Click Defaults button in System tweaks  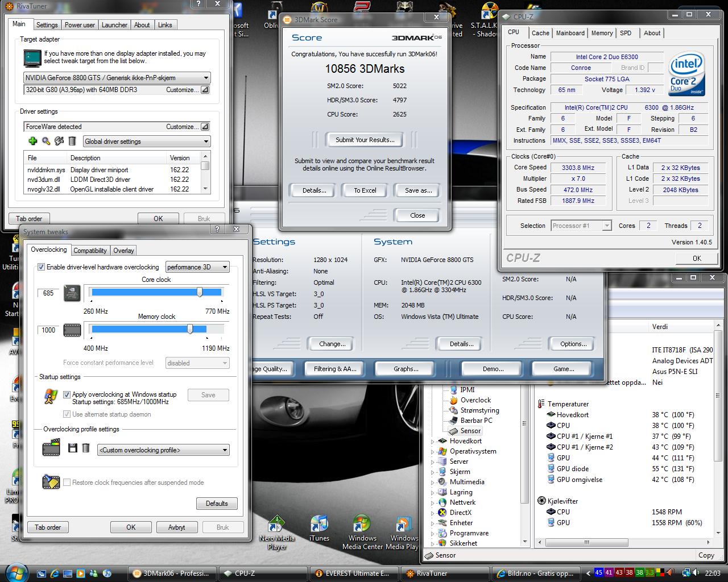[217, 504]
